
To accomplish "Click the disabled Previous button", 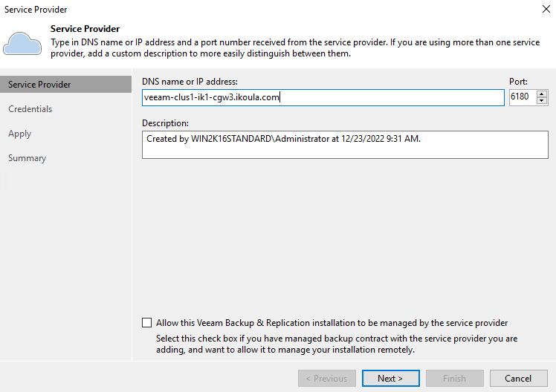I will click(x=327, y=378).
